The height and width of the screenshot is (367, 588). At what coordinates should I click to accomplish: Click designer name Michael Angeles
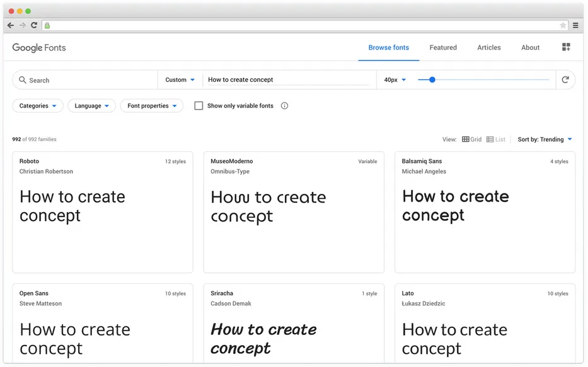424,171
